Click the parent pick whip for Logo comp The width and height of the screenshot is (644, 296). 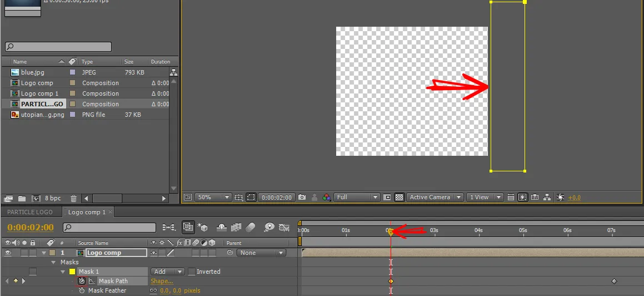tap(230, 253)
